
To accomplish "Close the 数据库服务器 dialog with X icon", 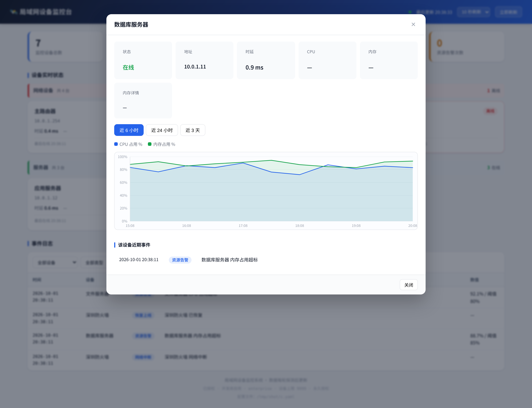I will click(413, 24).
